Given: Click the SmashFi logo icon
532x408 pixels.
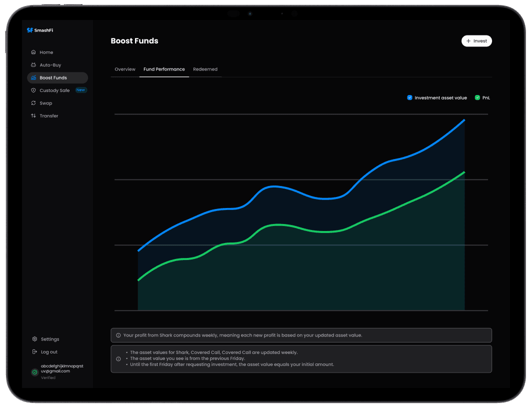Looking at the screenshot, I should tap(30, 30).
